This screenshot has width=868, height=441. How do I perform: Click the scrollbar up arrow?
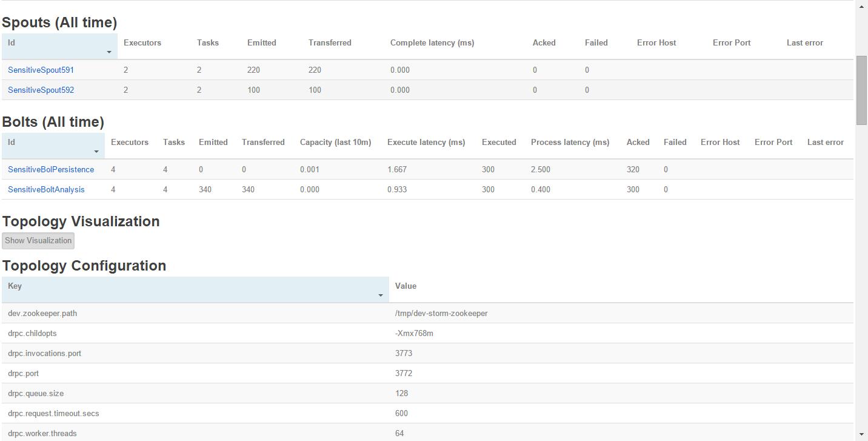(x=861, y=6)
